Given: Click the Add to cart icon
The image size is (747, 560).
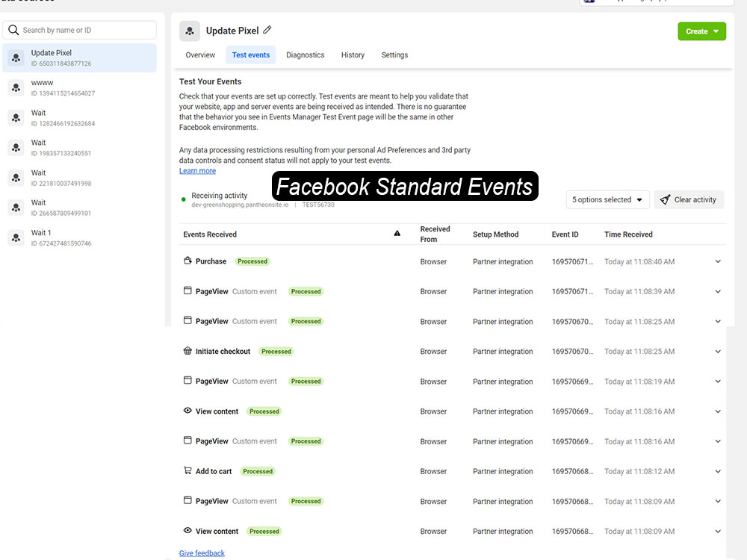Looking at the screenshot, I should click(187, 470).
